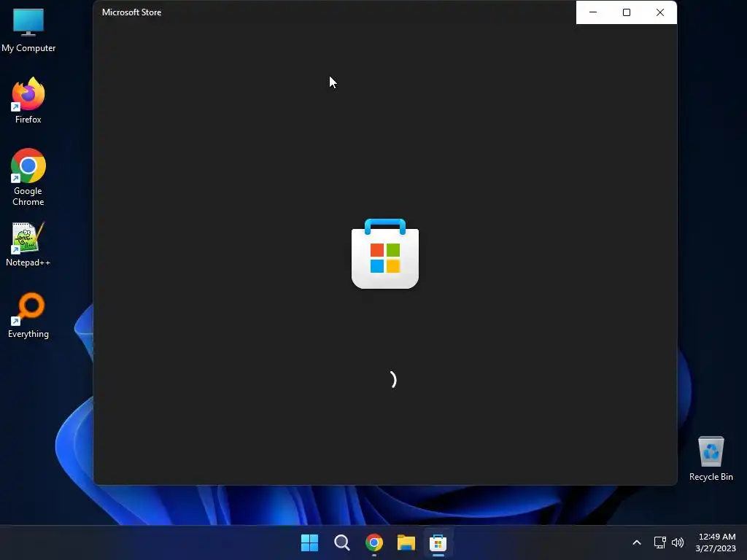Viewport: 747px width, 560px height.
Task: Close the Microsoft Store window
Action: pyautogui.click(x=660, y=12)
